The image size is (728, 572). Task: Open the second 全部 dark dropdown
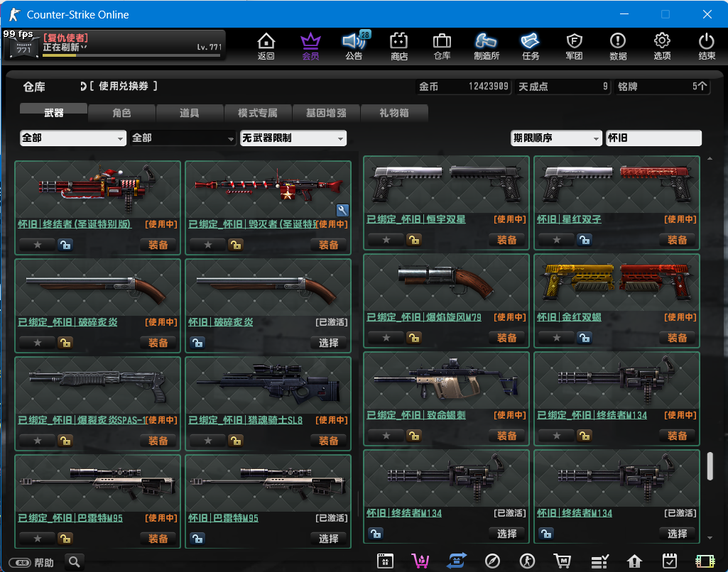(x=183, y=138)
